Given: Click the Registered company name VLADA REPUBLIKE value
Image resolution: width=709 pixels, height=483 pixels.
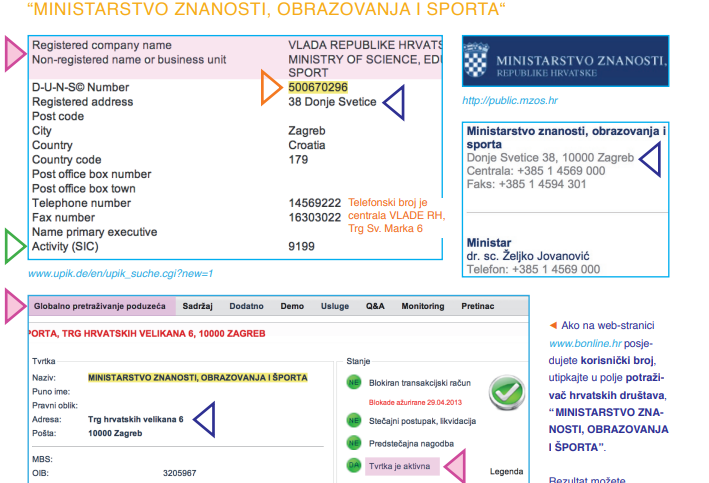Looking at the screenshot, I should point(365,45).
